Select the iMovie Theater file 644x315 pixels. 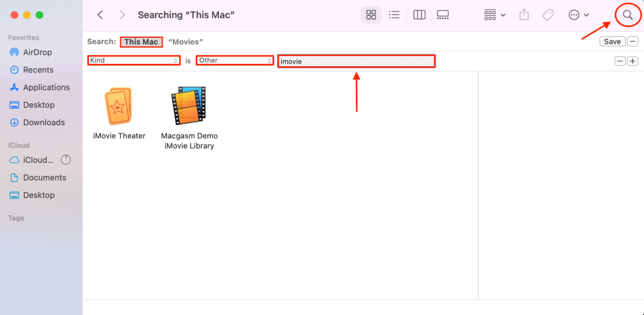pos(119,113)
